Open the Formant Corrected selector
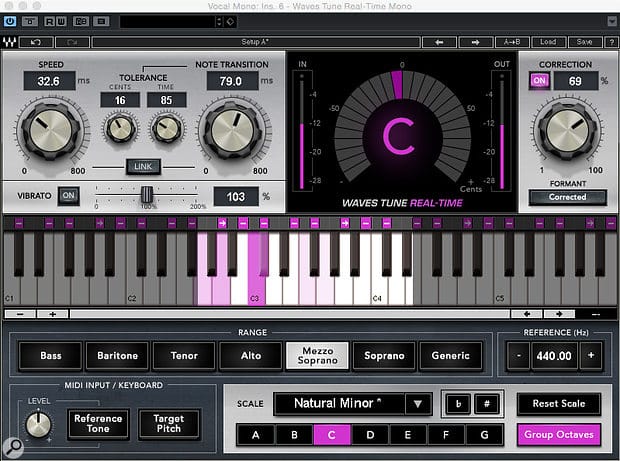Screen dimensions: 620x461 pos(568,197)
